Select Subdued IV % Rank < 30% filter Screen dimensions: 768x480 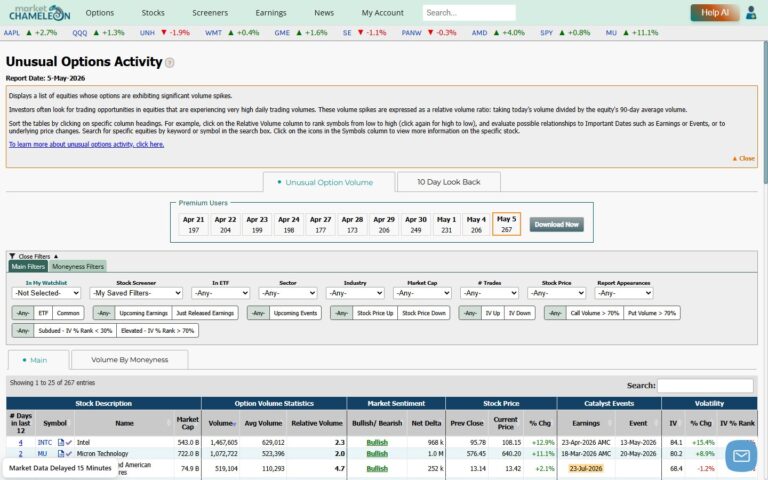click(x=75, y=331)
